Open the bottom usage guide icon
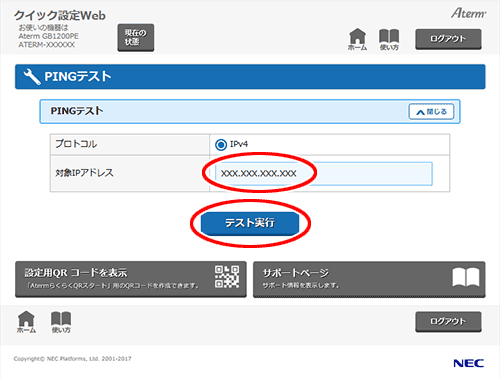 61,322
